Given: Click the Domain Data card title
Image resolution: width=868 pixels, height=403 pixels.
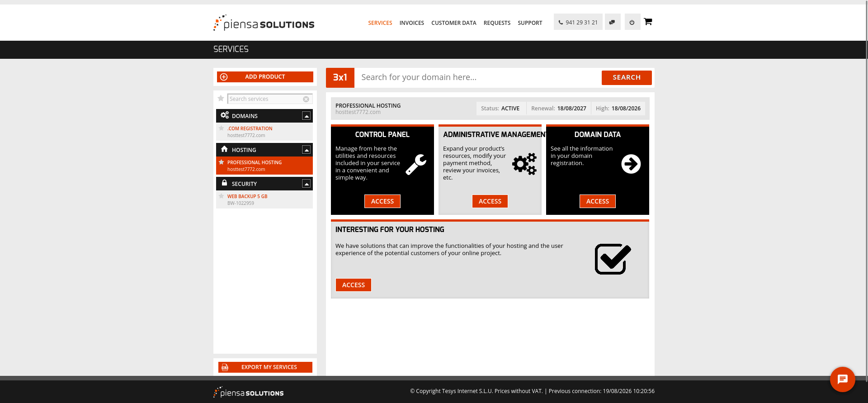Looking at the screenshot, I should 598,135.
